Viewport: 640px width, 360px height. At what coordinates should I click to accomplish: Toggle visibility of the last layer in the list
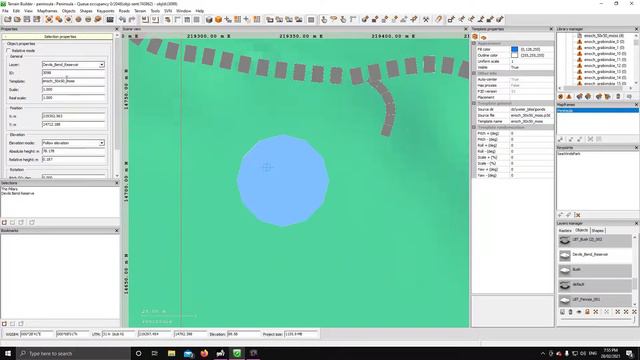pos(565,300)
